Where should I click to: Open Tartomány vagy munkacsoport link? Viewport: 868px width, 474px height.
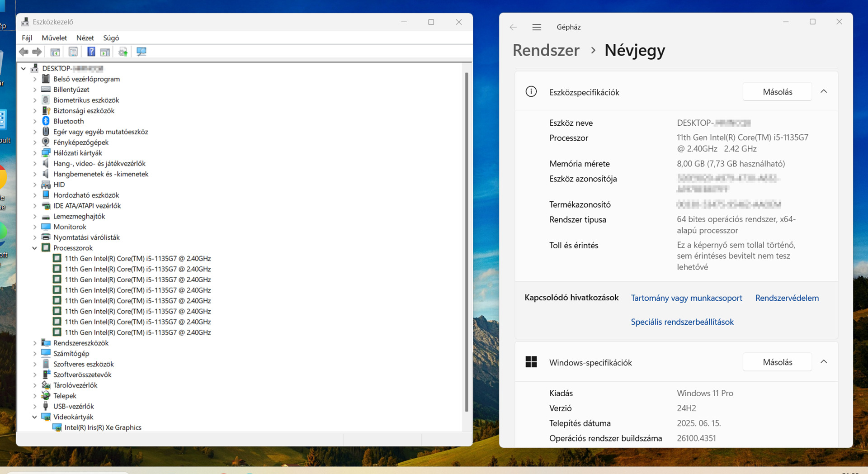[x=686, y=298]
